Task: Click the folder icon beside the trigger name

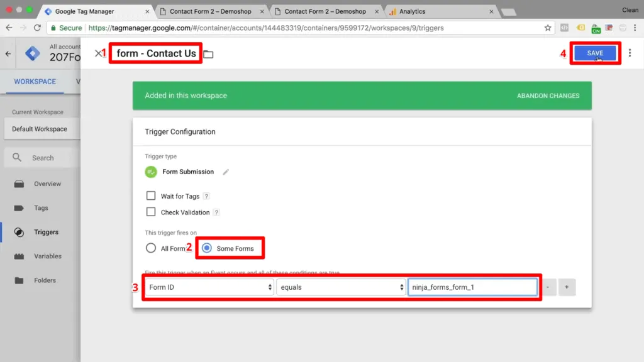Action: pos(208,53)
